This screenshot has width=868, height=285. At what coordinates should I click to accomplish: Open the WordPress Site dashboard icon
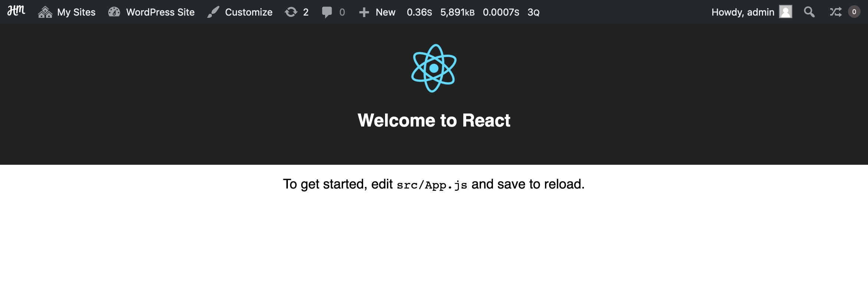point(114,12)
